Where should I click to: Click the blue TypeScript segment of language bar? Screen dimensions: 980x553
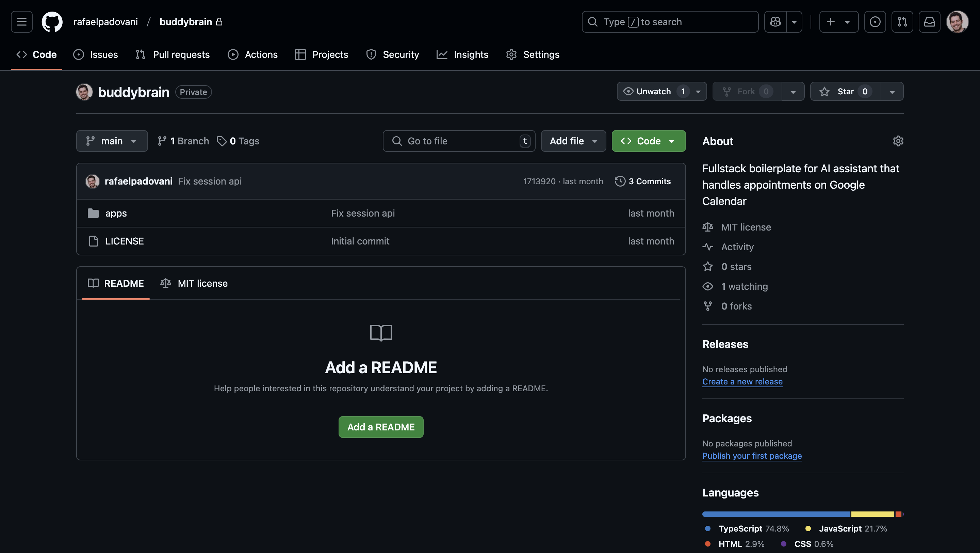[776, 514]
